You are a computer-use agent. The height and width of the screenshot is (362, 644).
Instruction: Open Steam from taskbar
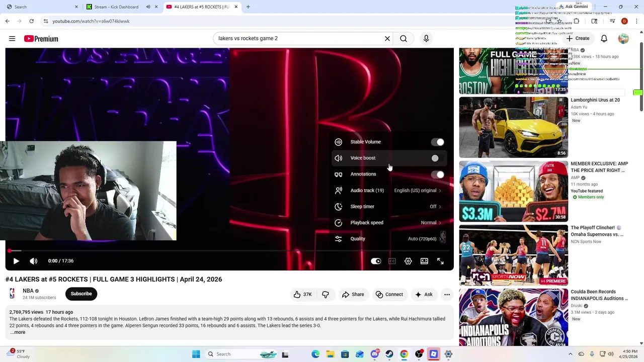point(389,354)
